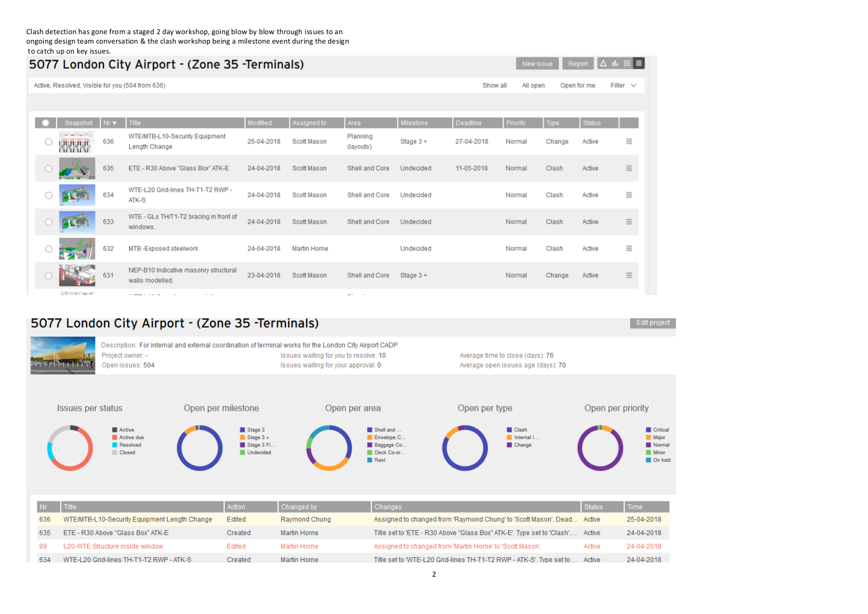Click the New issue button
Viewport: 868px width, 614px height.
[x=537, y=64]
